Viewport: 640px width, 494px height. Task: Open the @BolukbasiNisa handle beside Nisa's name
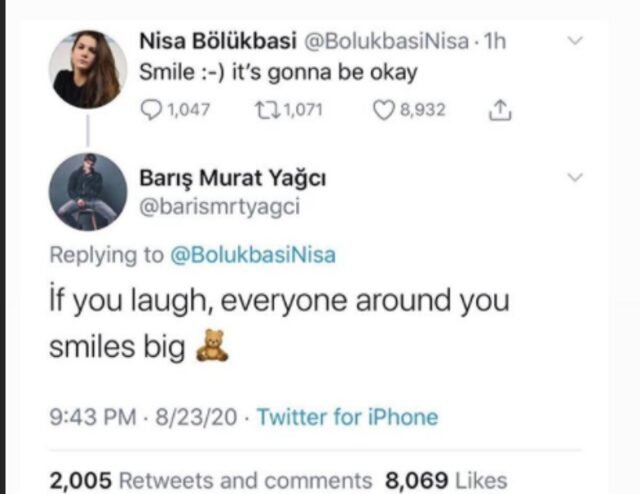383,43
